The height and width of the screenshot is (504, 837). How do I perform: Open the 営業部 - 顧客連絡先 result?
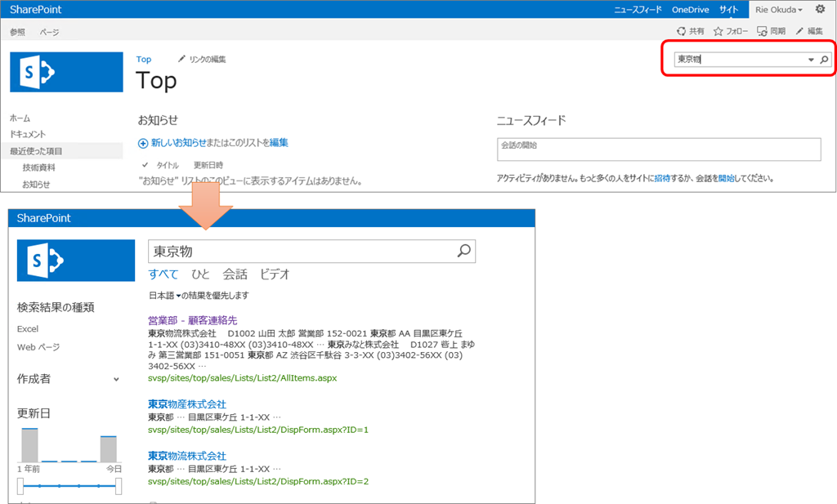point(193,320)
